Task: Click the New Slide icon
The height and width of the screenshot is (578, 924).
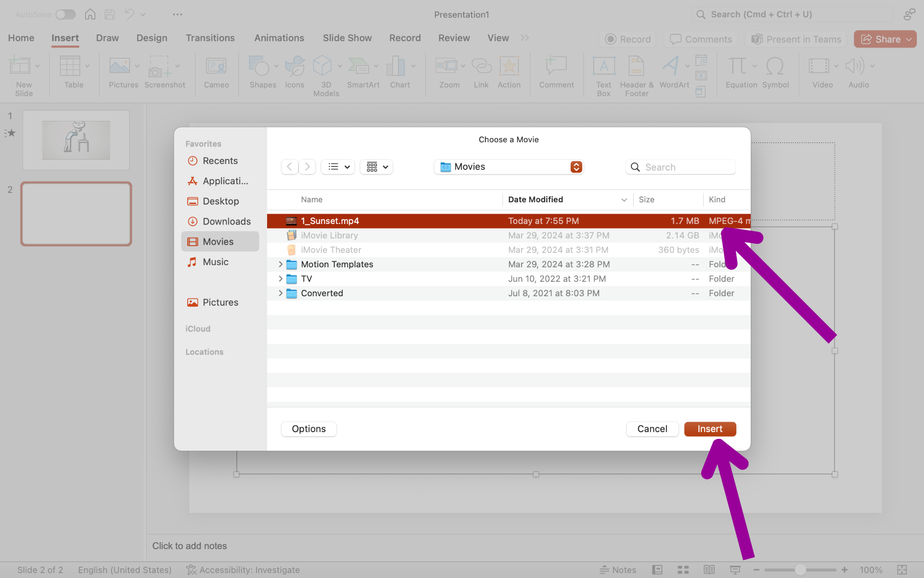Action: pyautogui.click(x=20, y=66)
